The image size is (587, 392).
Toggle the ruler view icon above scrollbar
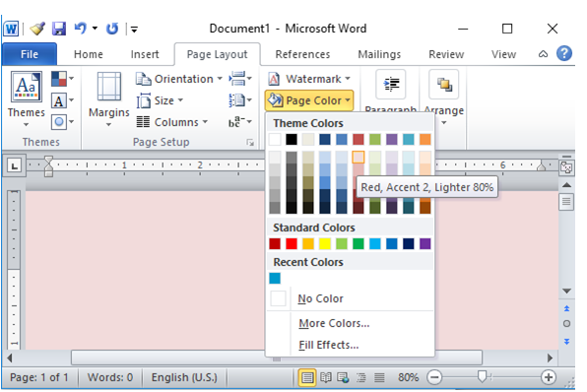(566, 167)
